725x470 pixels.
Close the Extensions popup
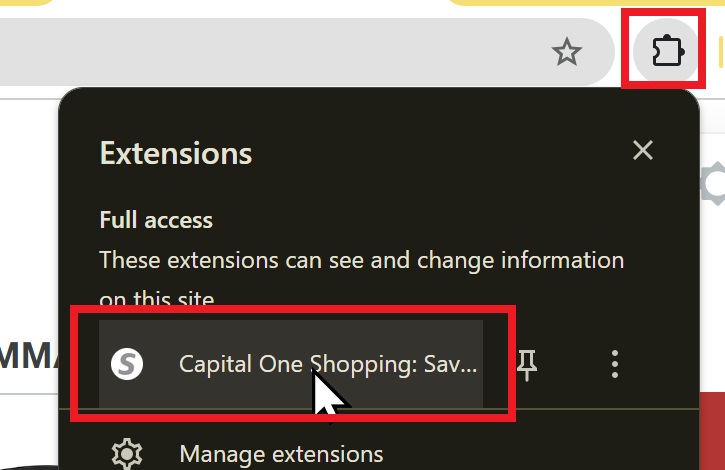tap(642, 151)
